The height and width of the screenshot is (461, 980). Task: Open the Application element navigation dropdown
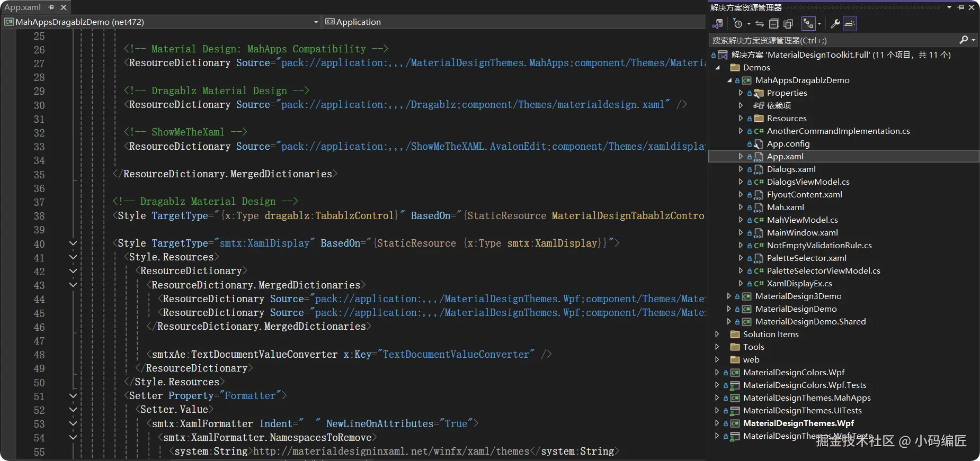click(514, 22)
